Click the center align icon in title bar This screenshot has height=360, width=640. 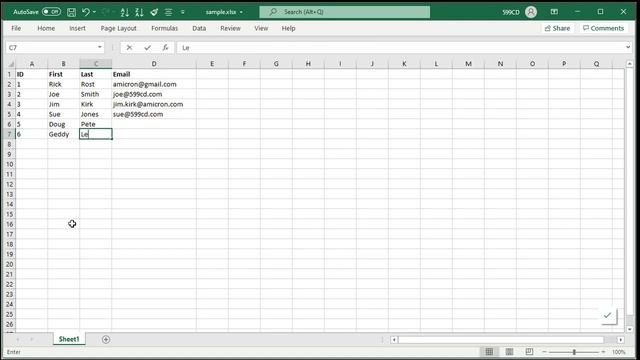[168, 12]
